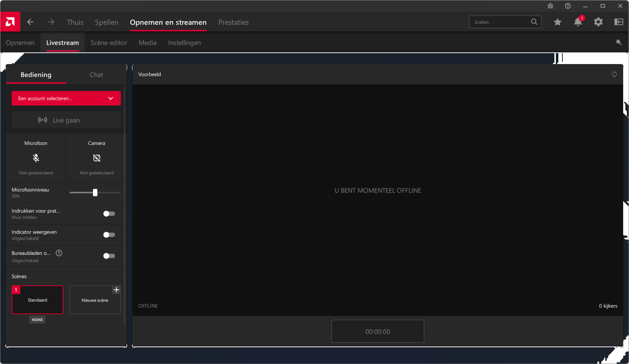Open favorites star icon

pos(557,22)
